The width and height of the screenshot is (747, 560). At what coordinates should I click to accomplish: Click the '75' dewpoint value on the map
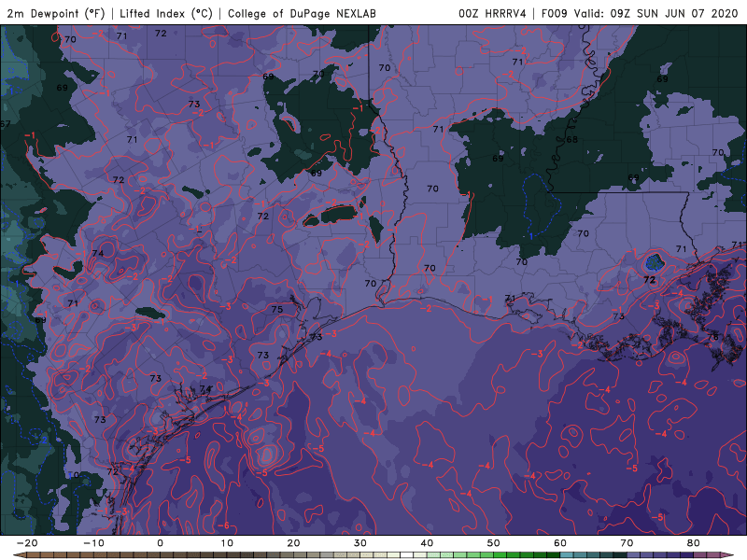[x=276, y=310]
